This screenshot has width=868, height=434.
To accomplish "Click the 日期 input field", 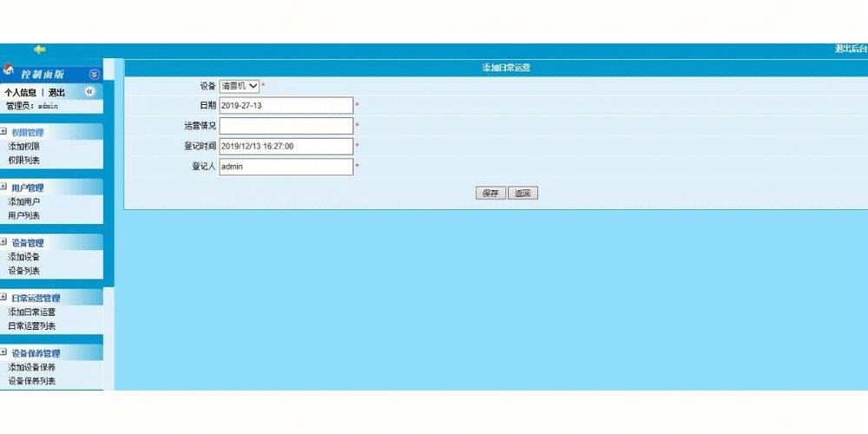I will [286, 105].
